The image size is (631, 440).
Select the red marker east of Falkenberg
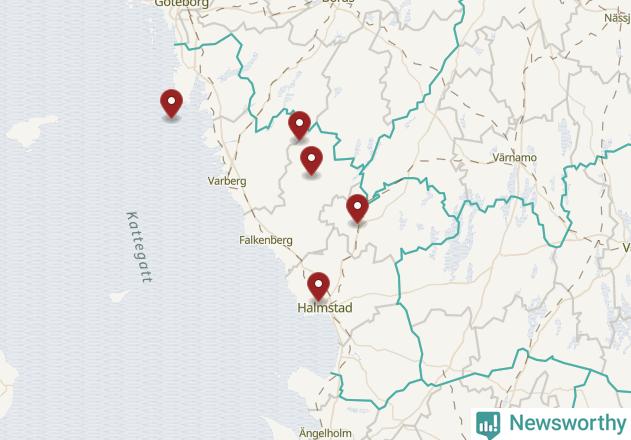point(357,209)
